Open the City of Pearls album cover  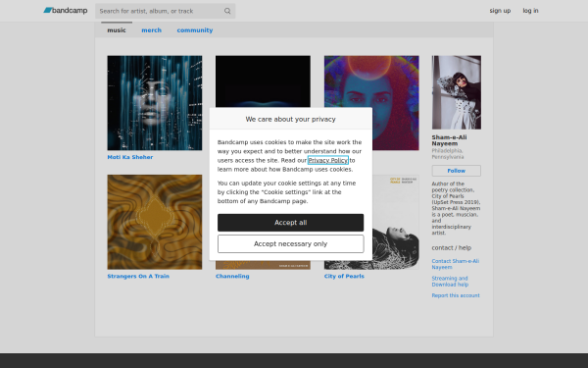click(x=395, y=222)
